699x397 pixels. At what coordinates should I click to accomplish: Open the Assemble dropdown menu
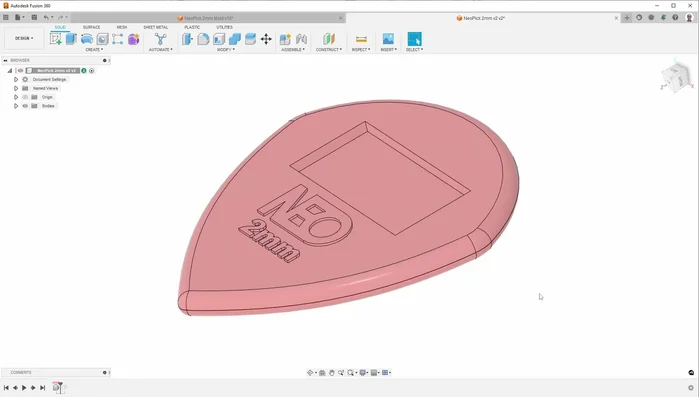(293, 49)
